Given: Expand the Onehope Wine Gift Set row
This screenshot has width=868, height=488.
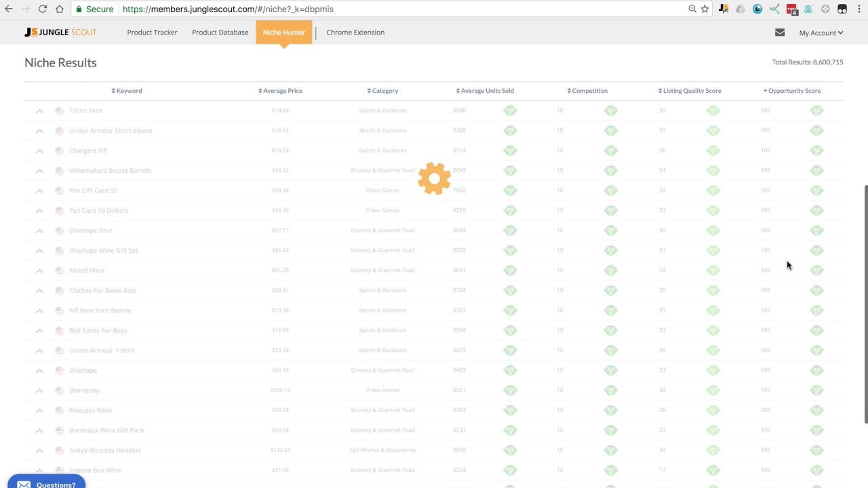Looking at the screenshot, I should 39,251.
